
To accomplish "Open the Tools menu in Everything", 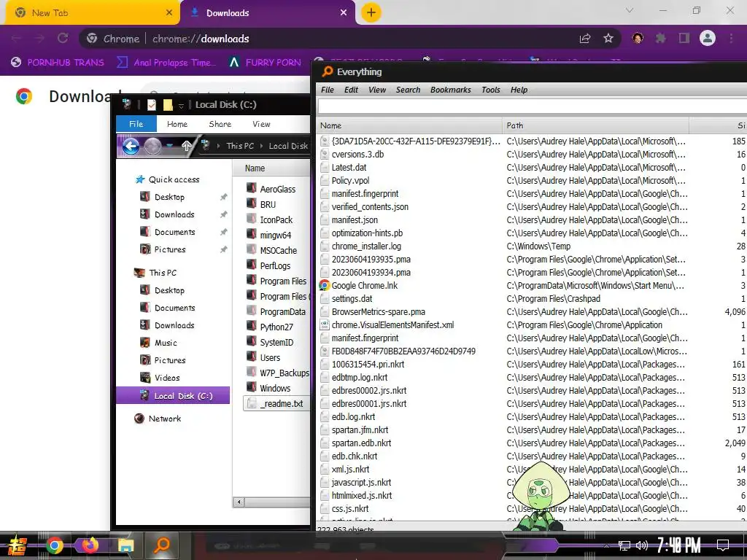I will (x=491, y=90).
